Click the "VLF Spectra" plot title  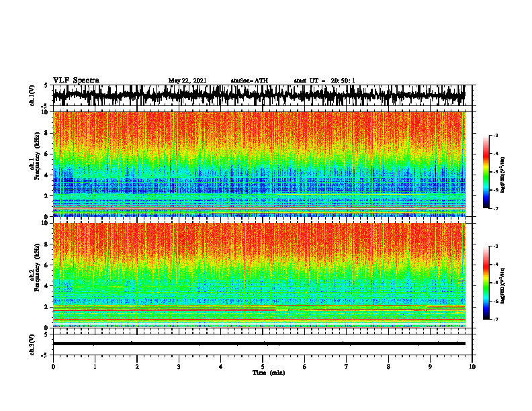coord(76,81)
